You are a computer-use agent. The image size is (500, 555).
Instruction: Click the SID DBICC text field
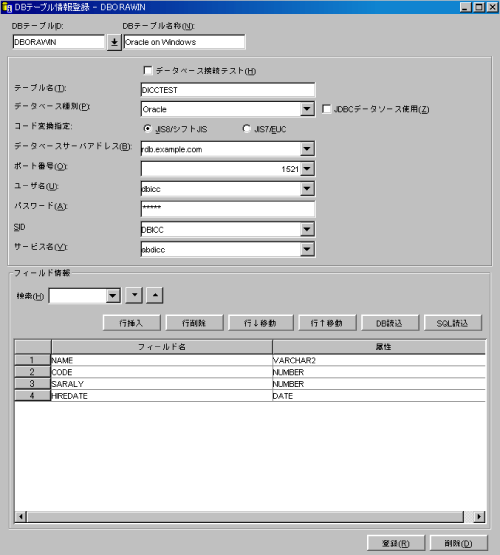pos(221,229)
